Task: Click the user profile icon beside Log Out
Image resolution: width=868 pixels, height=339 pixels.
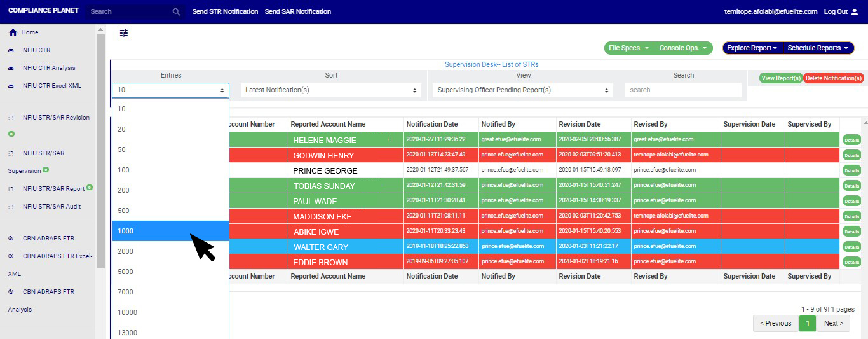Action: (853, 11)
